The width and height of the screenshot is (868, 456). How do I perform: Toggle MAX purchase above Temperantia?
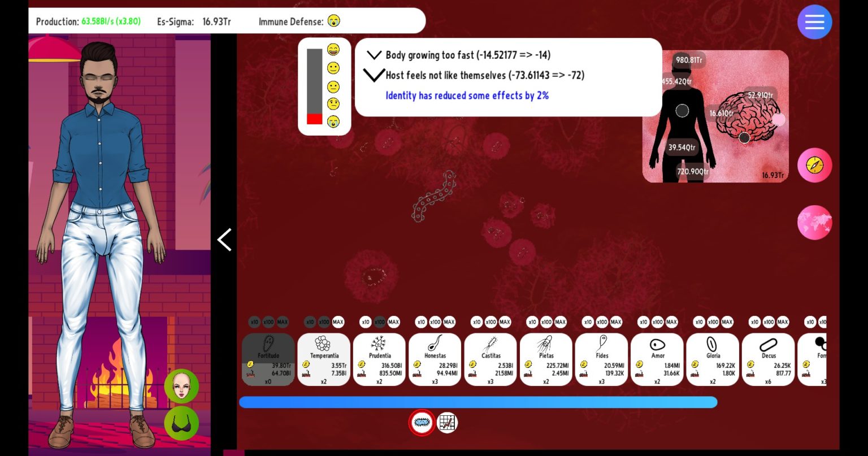[338, 322]
